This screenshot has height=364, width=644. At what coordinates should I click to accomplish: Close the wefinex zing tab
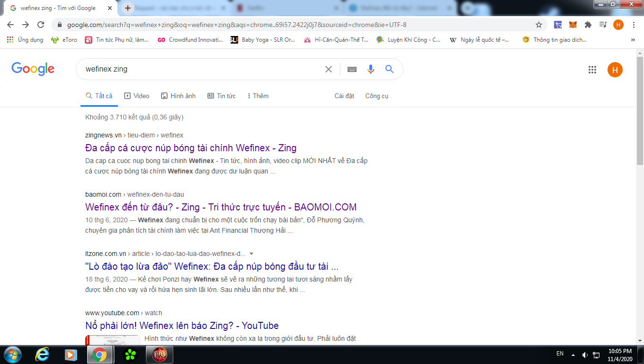pos(110,8)
